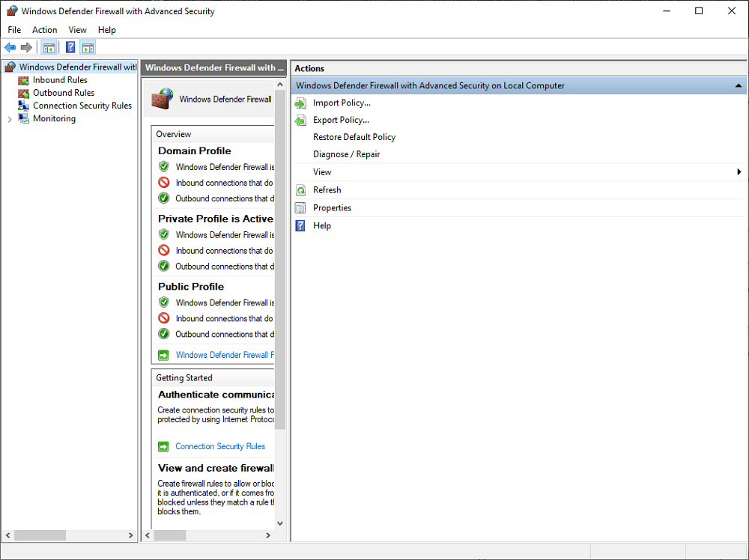Toggle the Action pane toolbar icon
Image resolution: width=749 pixels, height=560 pixels.
[x=88, y=47]
